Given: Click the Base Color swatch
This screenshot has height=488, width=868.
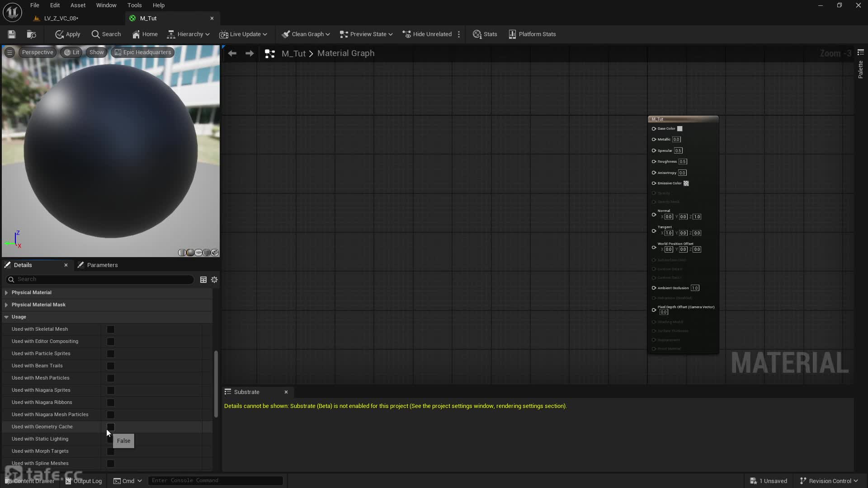Looking at the screenshot, I should [679, 129].
